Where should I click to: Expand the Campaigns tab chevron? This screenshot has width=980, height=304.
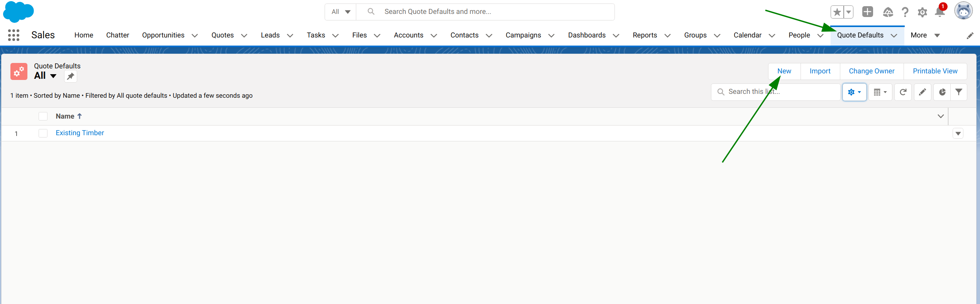(x=552, y=36)
